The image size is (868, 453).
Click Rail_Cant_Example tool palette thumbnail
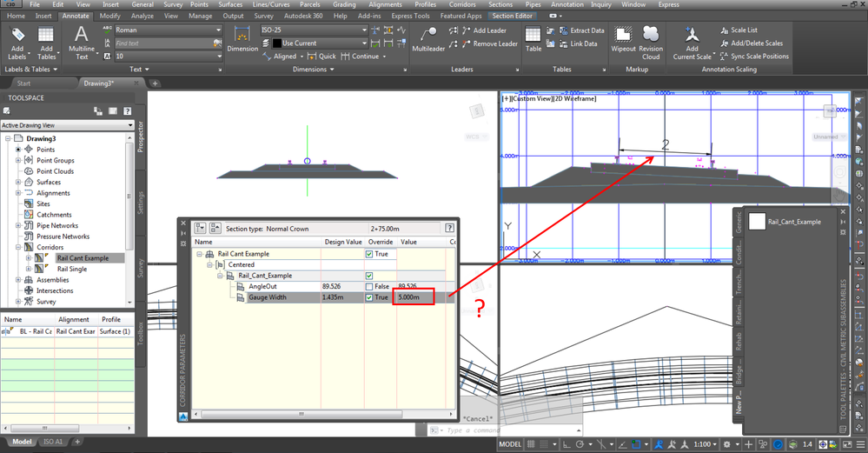pyautogui.click(x=757, y=222)
